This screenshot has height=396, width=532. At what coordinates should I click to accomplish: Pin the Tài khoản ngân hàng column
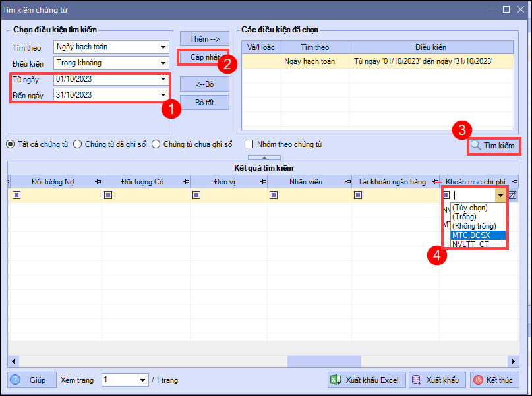(x=434, y=182)
